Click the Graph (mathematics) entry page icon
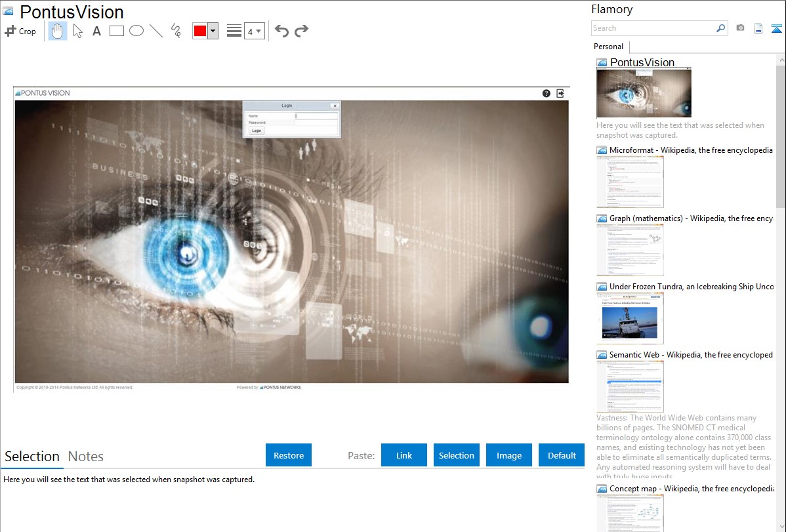 (602, 218)
